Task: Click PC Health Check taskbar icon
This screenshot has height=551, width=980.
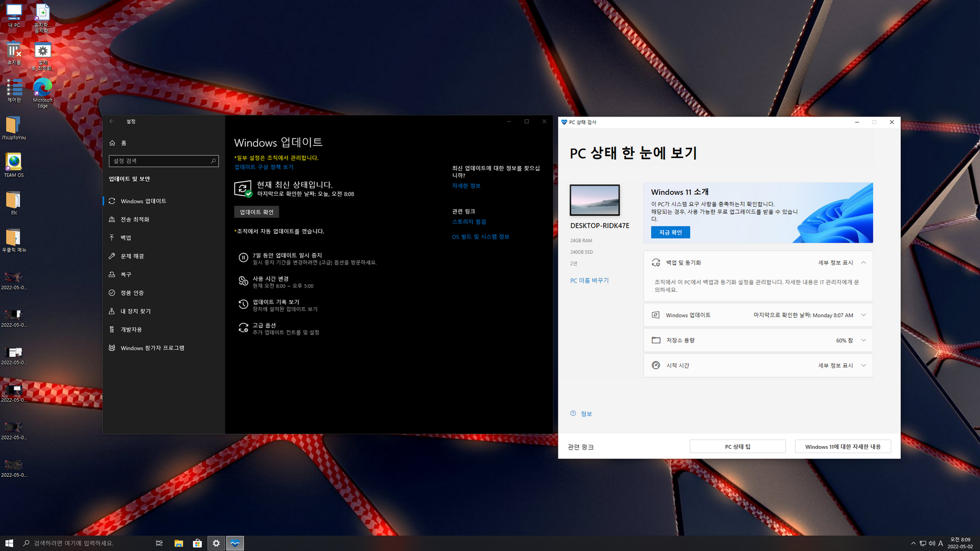Action: point(235,543)
